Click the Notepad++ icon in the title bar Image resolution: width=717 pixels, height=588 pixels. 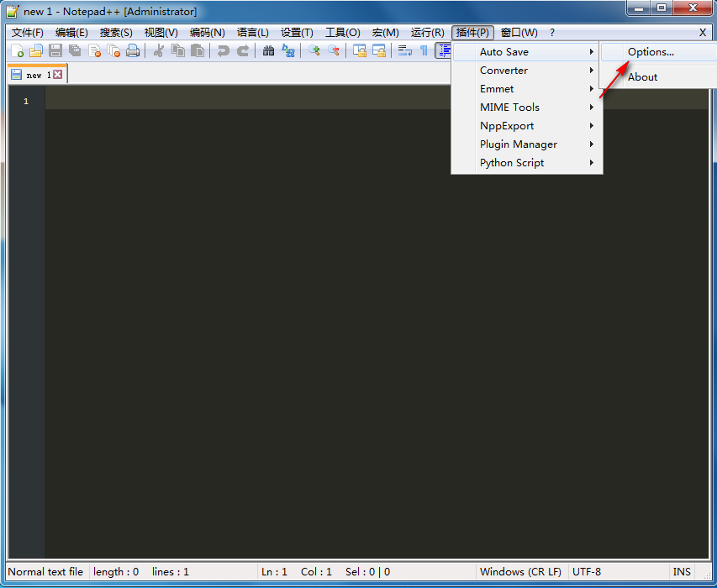13,12
